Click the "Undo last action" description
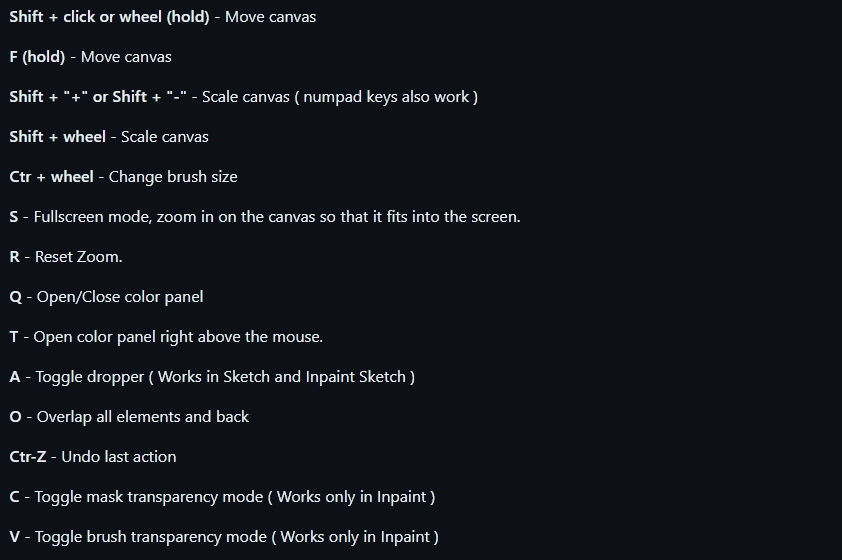Viewport: 842px width, 560px height. pyautogui.click(x=119, y=457)
